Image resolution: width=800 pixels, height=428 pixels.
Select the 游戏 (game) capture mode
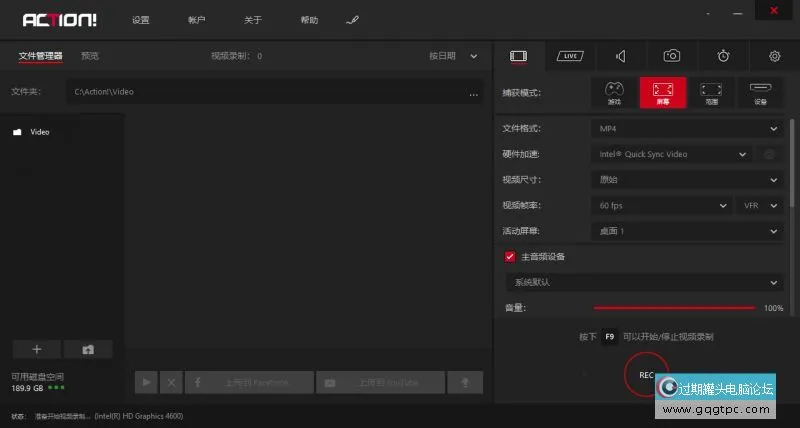613,92
